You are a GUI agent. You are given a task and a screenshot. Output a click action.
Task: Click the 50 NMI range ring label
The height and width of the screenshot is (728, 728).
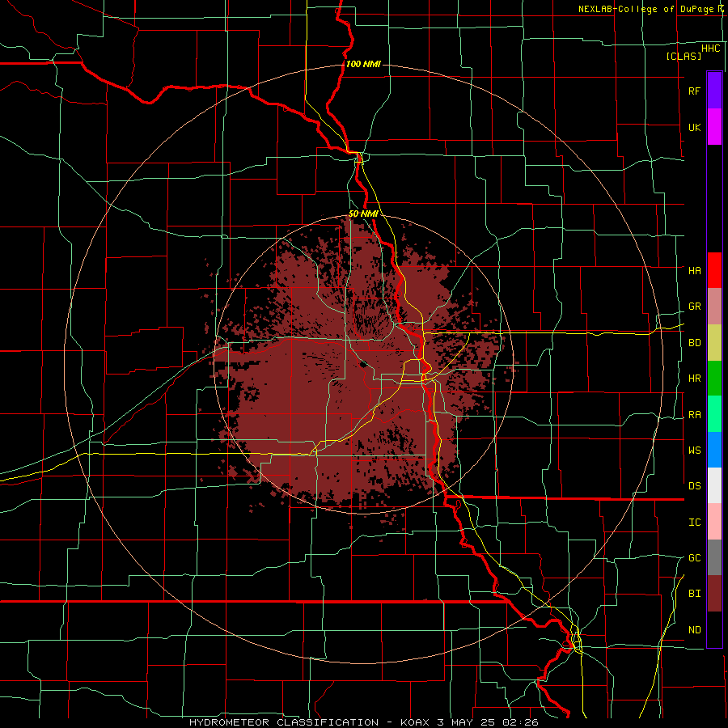[x=363, y=214]
